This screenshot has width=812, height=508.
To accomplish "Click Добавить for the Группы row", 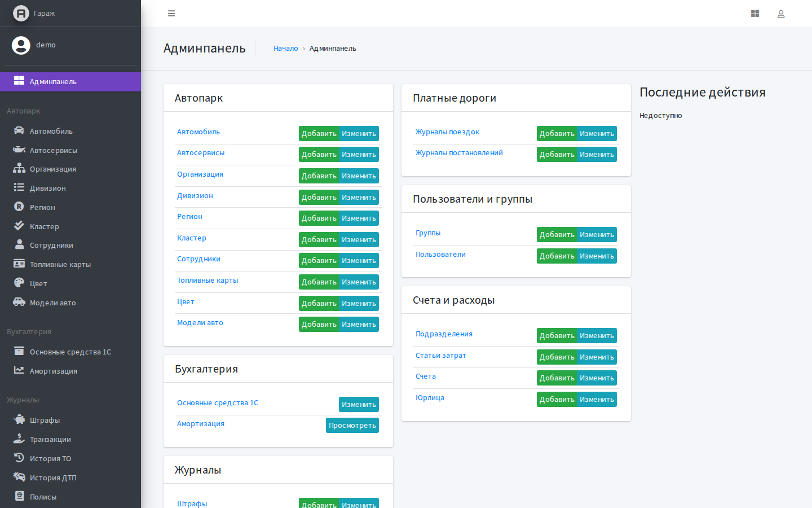I will pos(557,235).
